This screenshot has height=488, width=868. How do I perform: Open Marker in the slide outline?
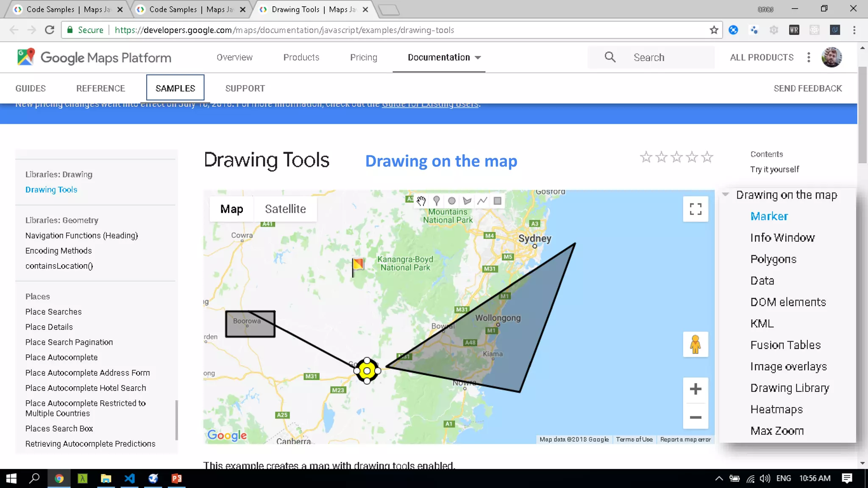click(x=769, y=216)
